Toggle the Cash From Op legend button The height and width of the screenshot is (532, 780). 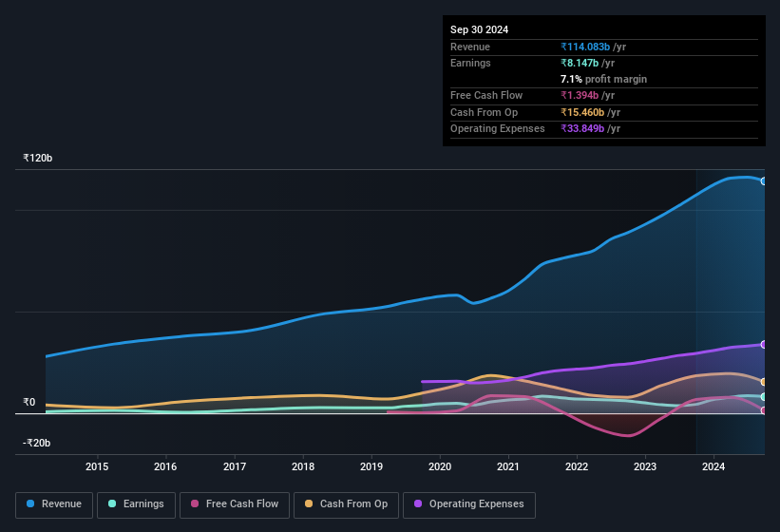point(346,505)
